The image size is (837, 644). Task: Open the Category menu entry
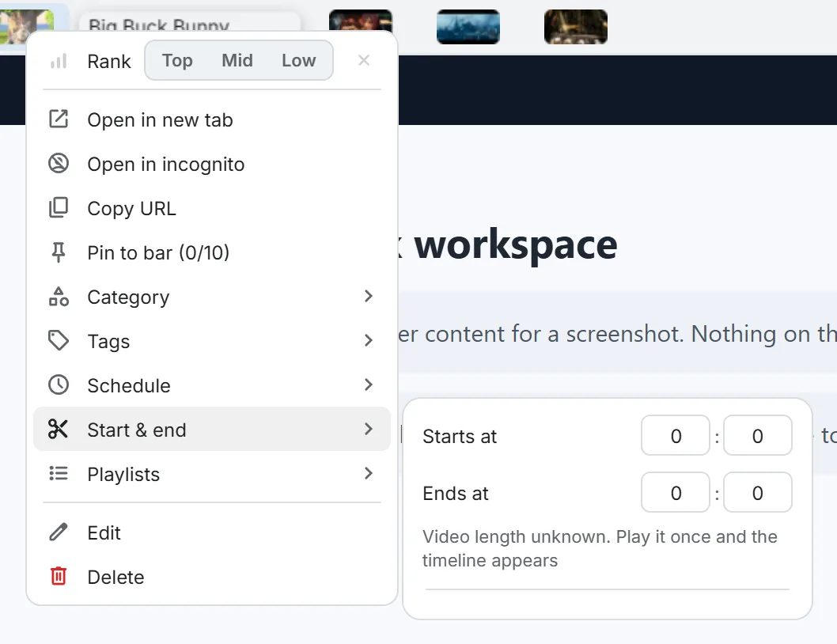click(212, 297)
